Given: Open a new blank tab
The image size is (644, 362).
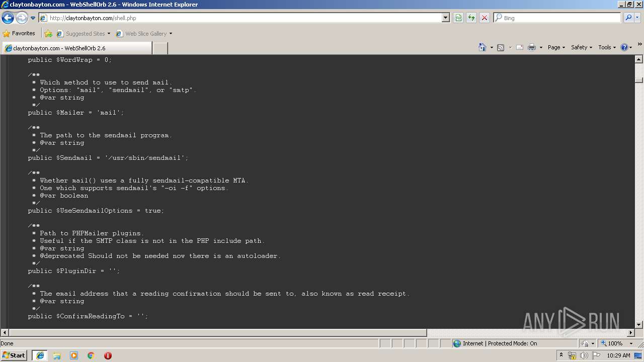Looking at the screenshot, I should click(x=160, y=48).
